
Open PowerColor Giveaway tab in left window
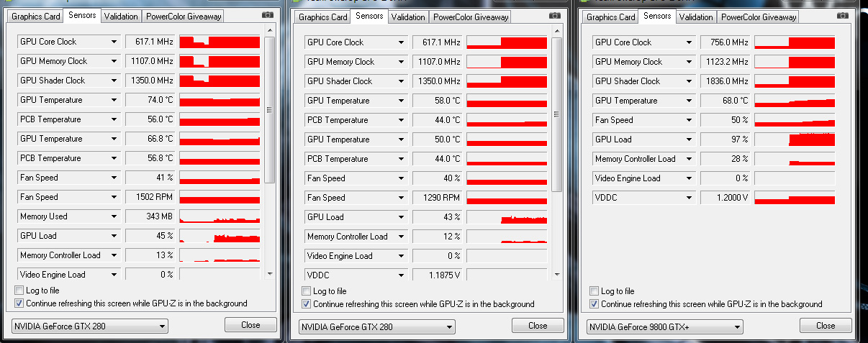183,16
